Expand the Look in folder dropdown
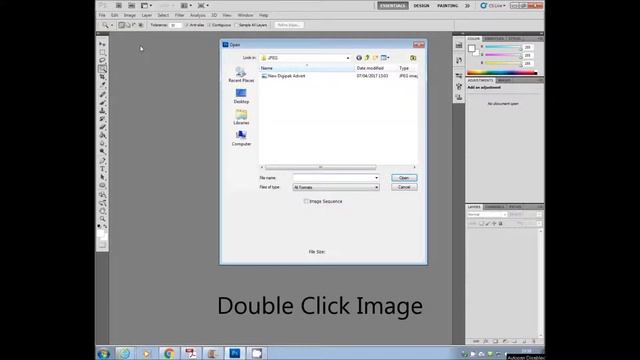This screenshot has width=640, height=360. [x=348, y=58]
